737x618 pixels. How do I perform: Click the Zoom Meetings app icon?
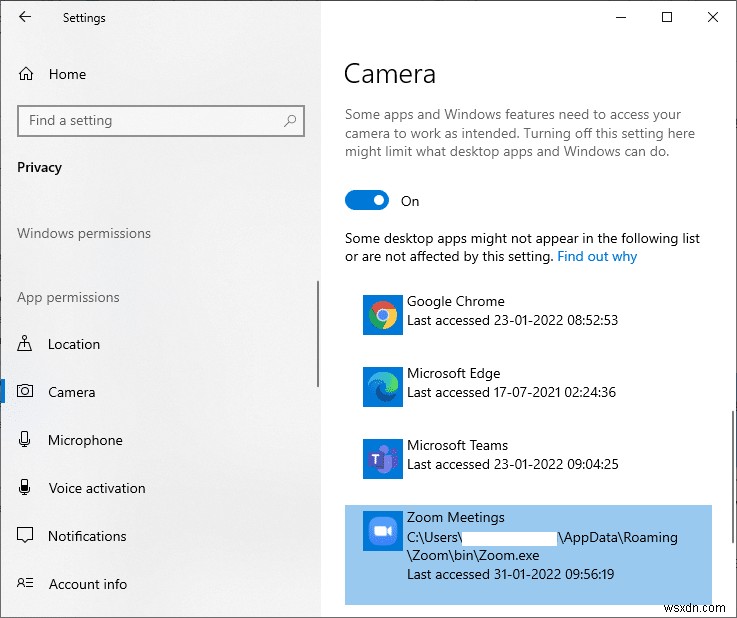coord(383,531)
